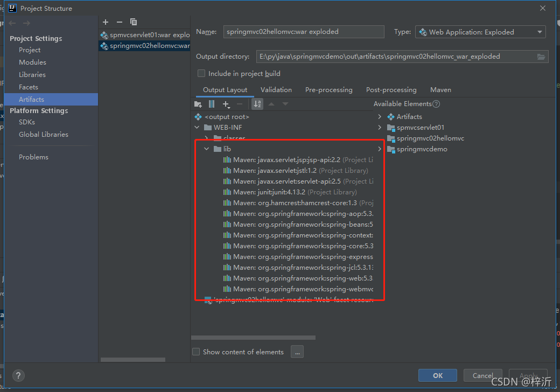Click the artifact Name input field
Viewport: 560px width, 392px height.
(x=304, y=32)
